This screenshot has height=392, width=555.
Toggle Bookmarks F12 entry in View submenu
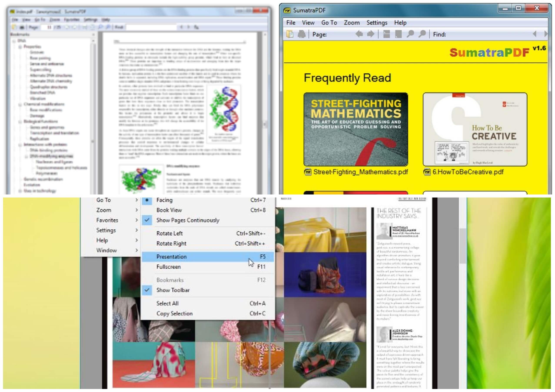click(x=208, y=280)
